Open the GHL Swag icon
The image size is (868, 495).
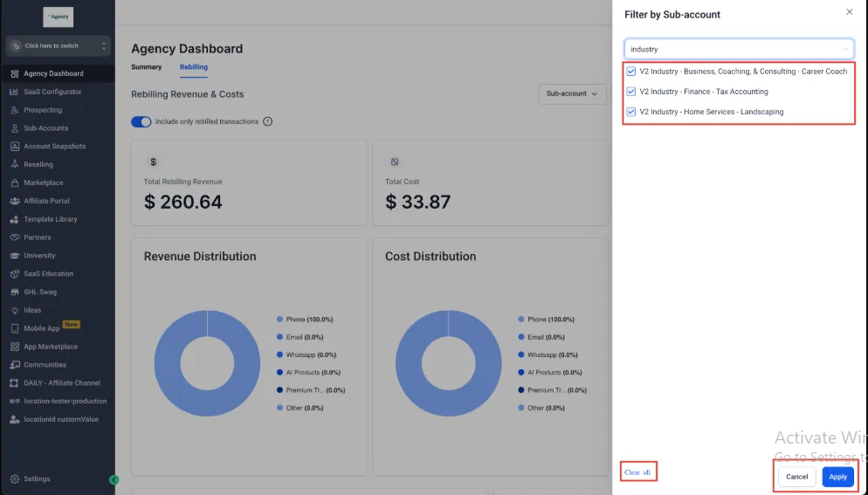14,292
